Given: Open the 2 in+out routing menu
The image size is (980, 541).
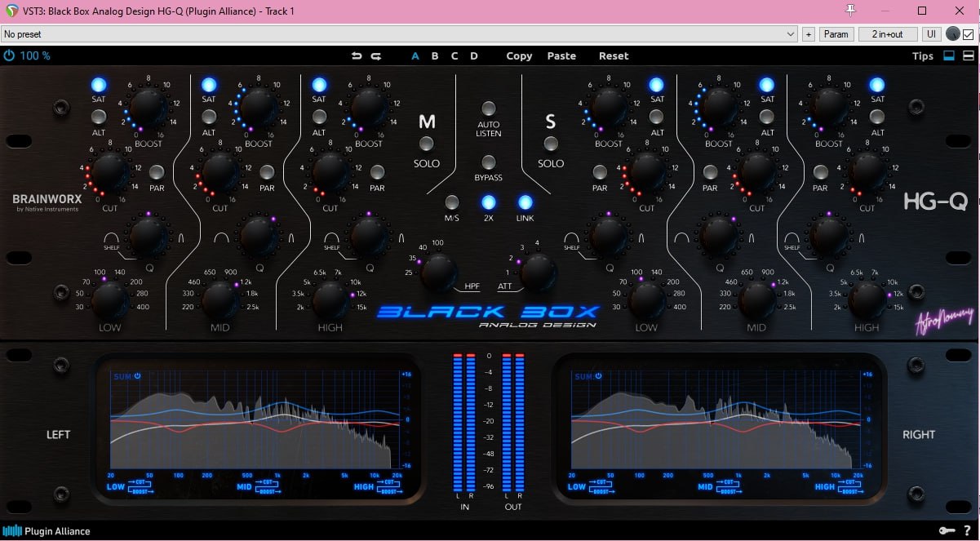Looking at the screenshot, I should point(888,34).
